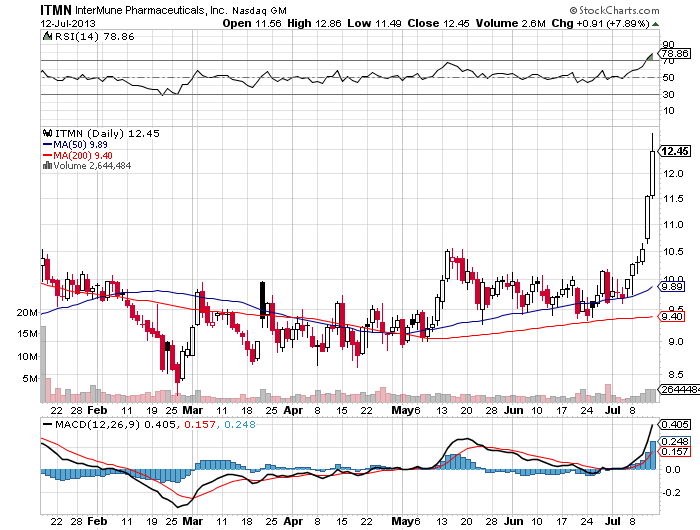Click the Mar label on the price-chart date axis

click(193, 410)
